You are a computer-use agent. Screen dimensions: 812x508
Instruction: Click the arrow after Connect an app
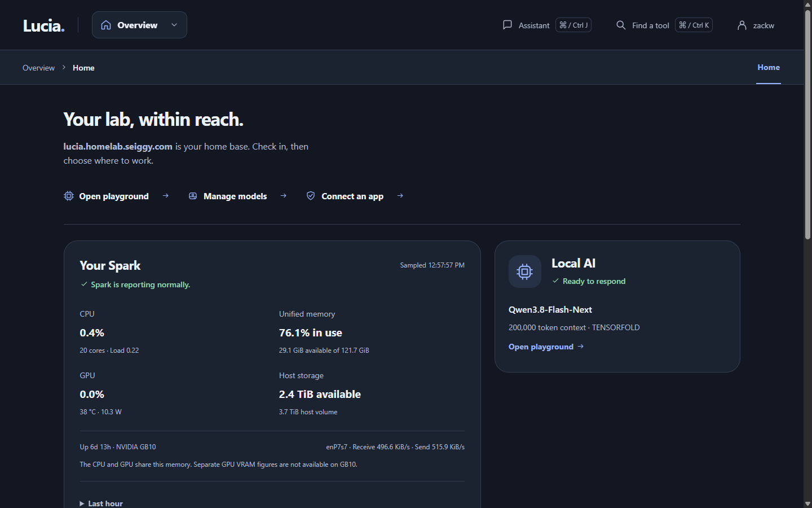click(400, 196)
